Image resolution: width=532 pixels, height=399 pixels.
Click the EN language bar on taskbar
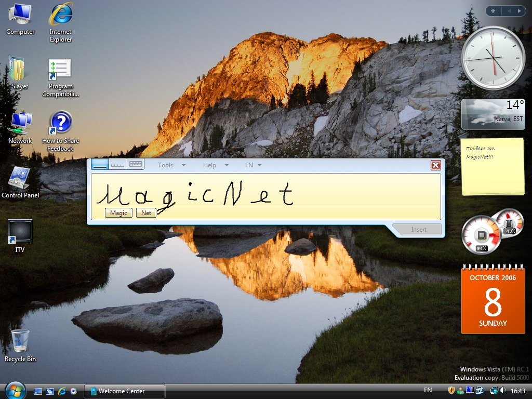coord(428,390)
